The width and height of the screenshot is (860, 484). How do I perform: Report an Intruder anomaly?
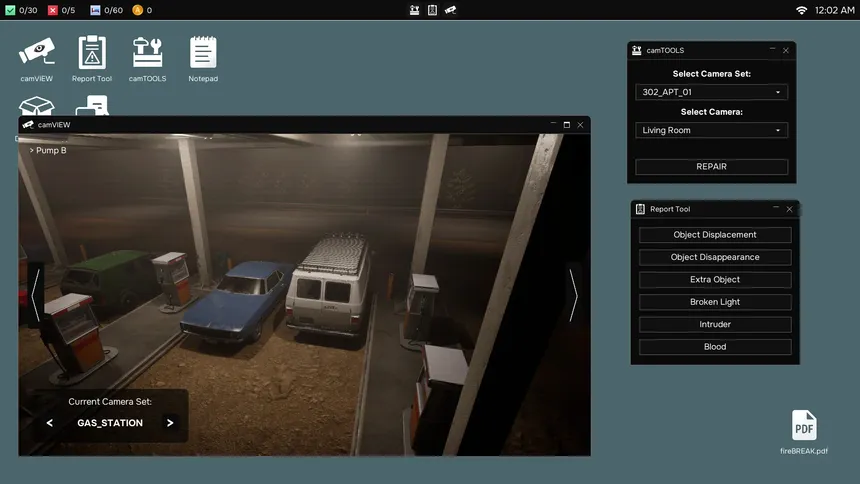pos(715,325)
